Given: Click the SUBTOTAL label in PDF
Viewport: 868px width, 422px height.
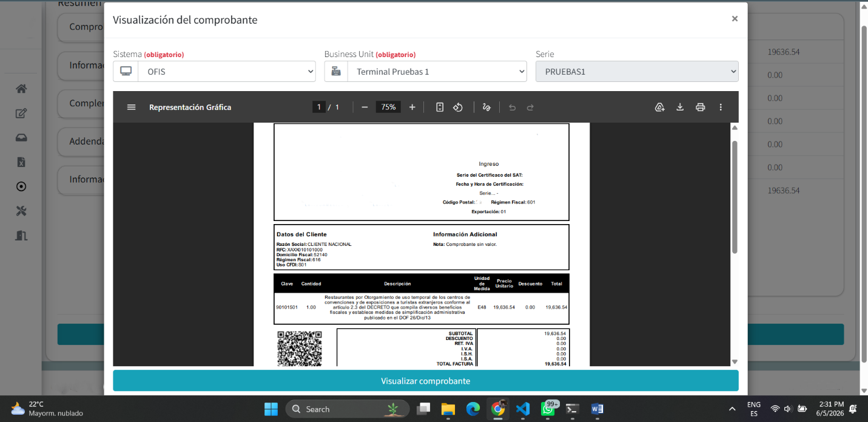Looking at the screenshot, I should [x=460, y=333].
